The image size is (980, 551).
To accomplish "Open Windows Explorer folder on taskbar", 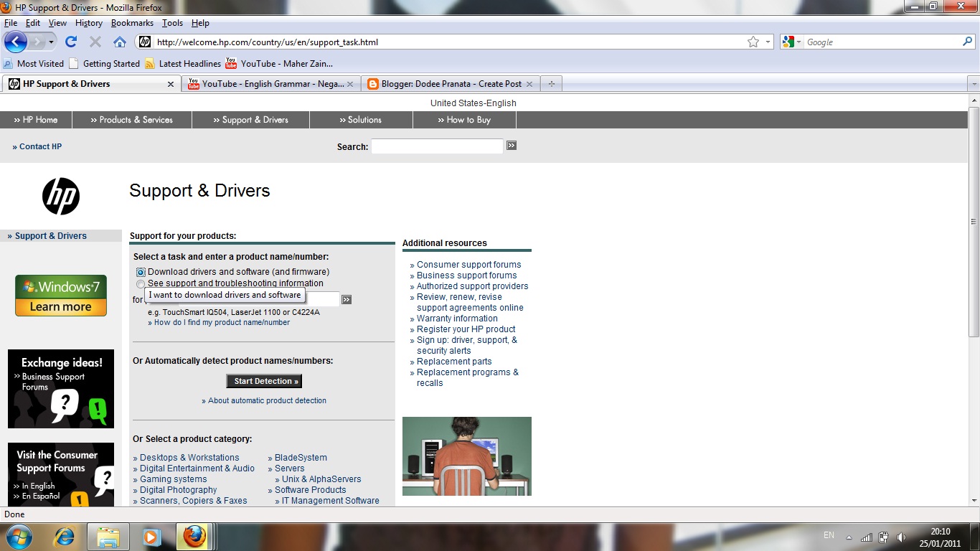I will [x=108, y=537].
